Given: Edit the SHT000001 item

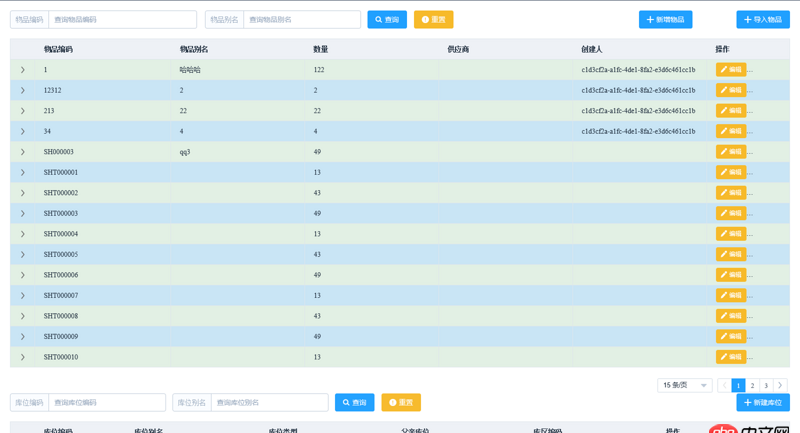Looking at the screenshot, I should [731, 172].
